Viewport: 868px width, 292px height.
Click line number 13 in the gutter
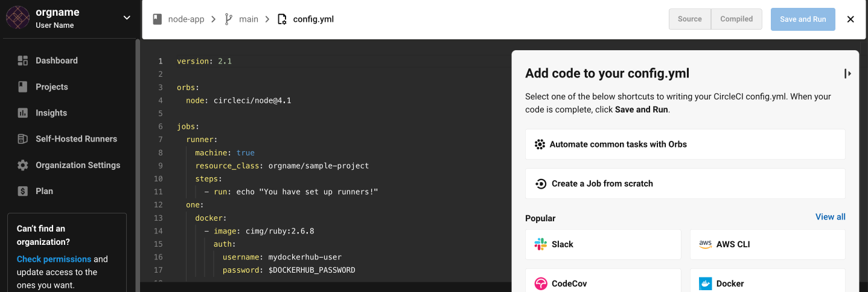[x=159, y=218]
